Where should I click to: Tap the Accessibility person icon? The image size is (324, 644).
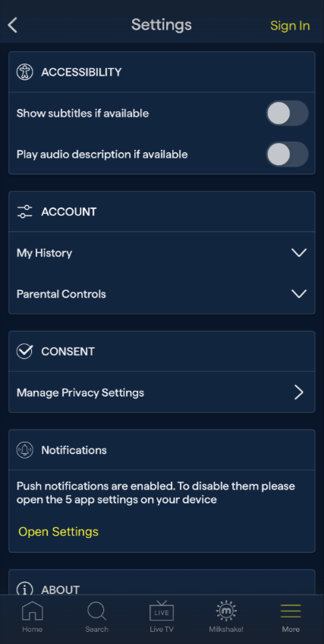[x=25, y=72]
